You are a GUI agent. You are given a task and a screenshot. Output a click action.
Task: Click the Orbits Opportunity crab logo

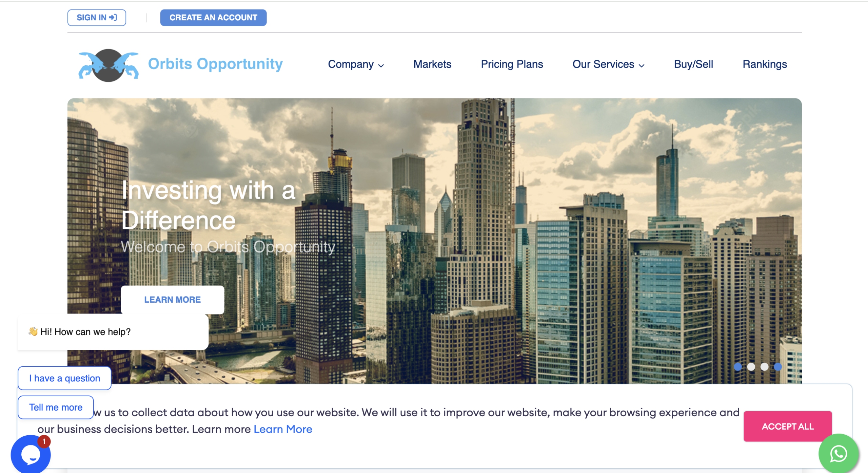pyautogui.click(x=108, y=65)
